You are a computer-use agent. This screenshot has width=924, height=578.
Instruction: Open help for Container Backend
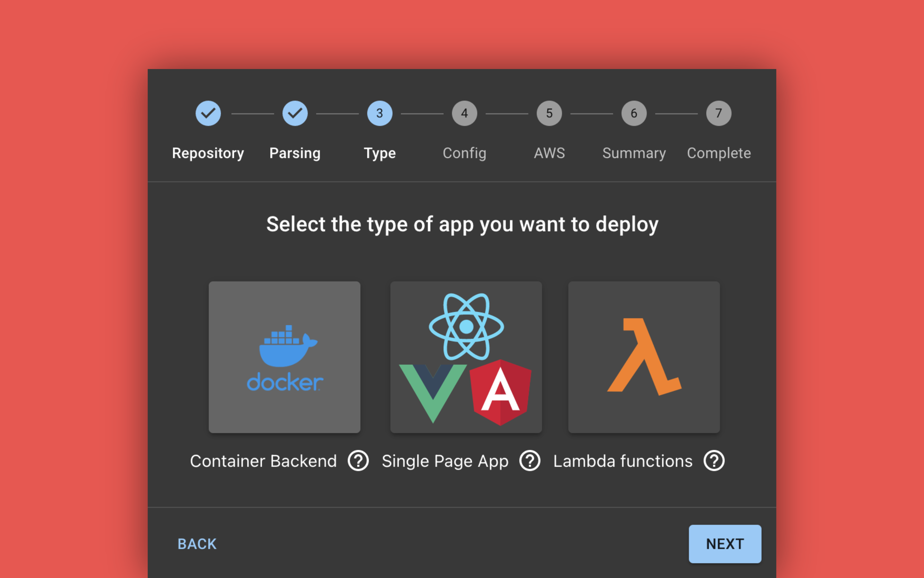(358, 461)
